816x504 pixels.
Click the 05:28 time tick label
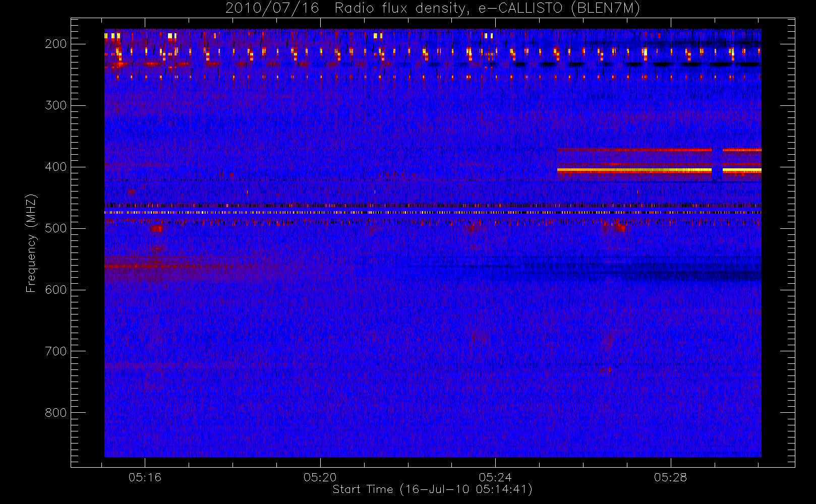click(x=671, y=477)
